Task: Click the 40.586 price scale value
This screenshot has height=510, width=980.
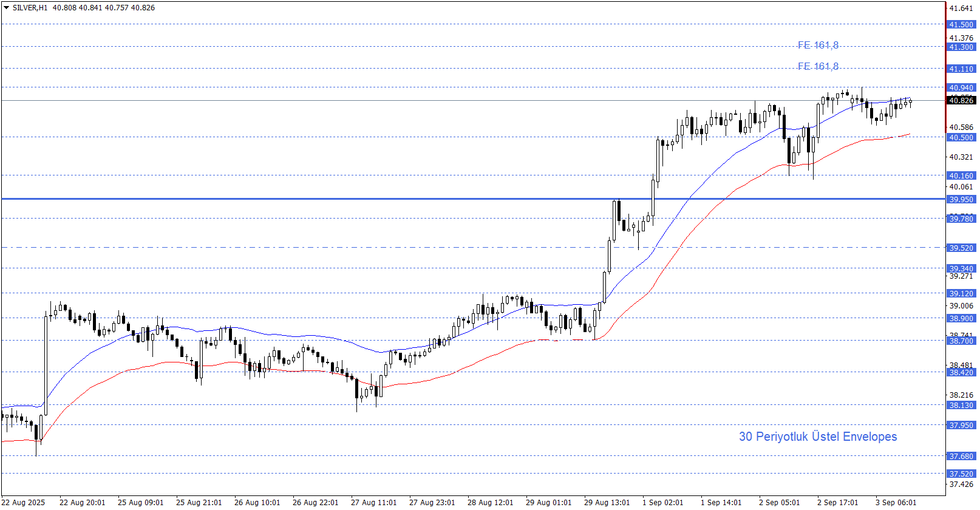Action: click(961, 127)
